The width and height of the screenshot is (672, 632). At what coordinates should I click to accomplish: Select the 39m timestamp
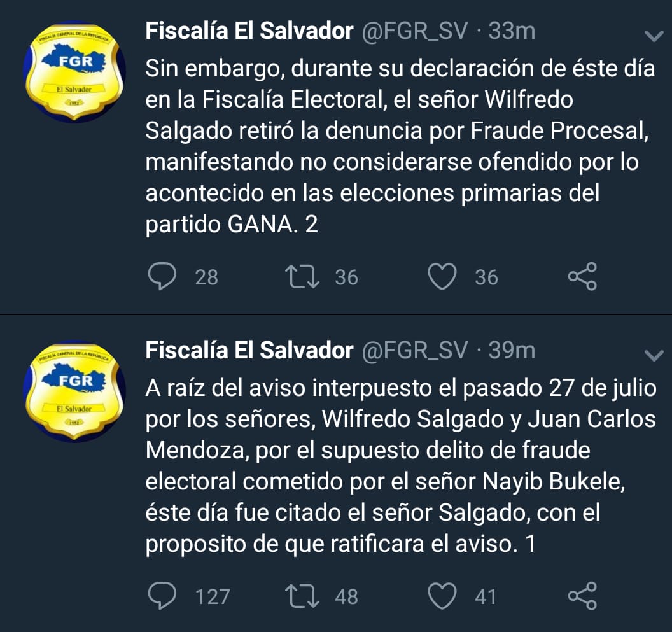click(512, 351)
